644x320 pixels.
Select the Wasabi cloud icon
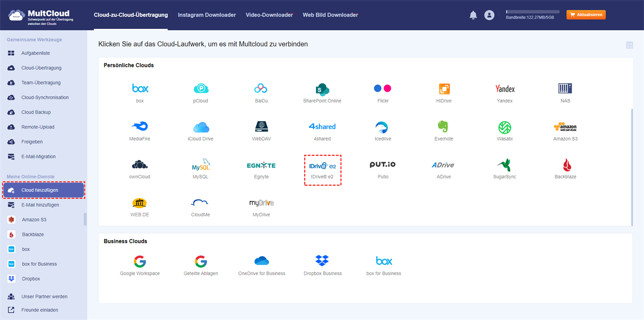[504, 127]
